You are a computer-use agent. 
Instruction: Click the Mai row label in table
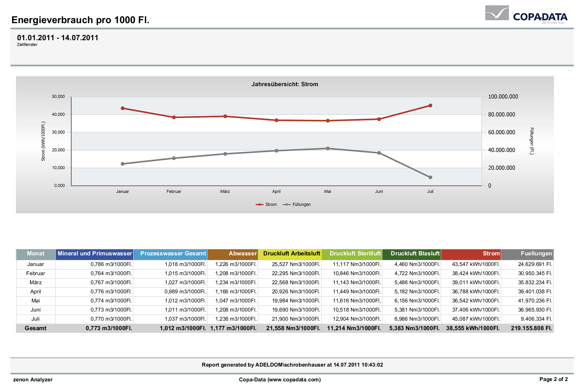click(36, 301)
